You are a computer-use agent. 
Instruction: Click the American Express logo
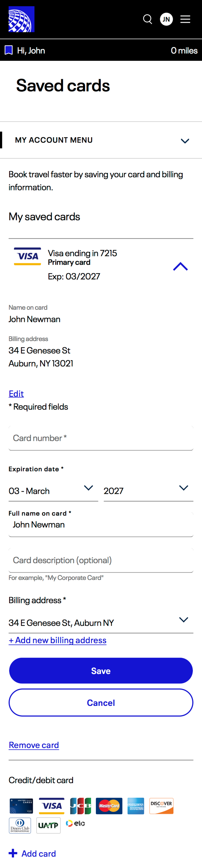coord(136,806)
